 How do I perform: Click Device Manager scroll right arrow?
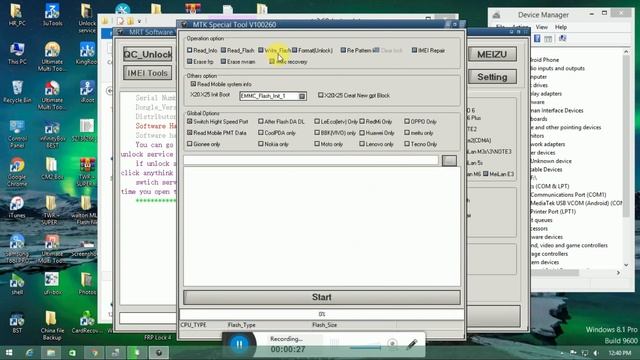[618, 273]
